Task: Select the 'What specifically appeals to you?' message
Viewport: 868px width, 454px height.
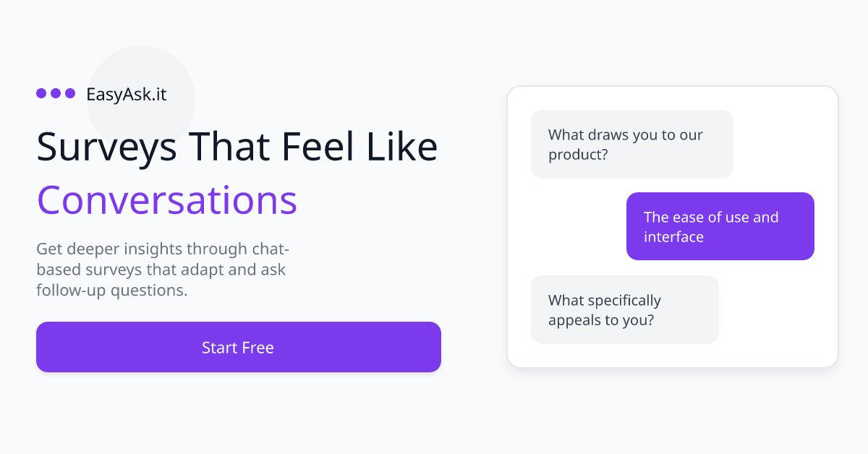Action: pos(624,309)
